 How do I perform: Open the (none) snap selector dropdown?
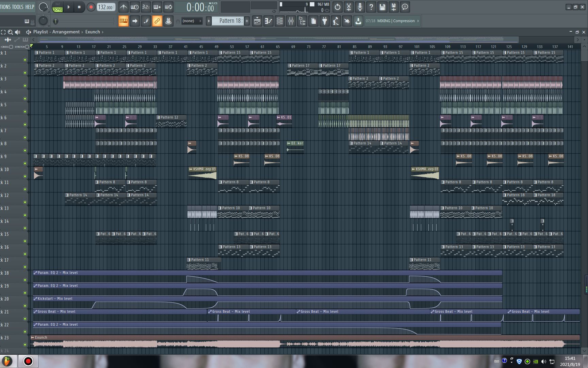tap(192, 21)
